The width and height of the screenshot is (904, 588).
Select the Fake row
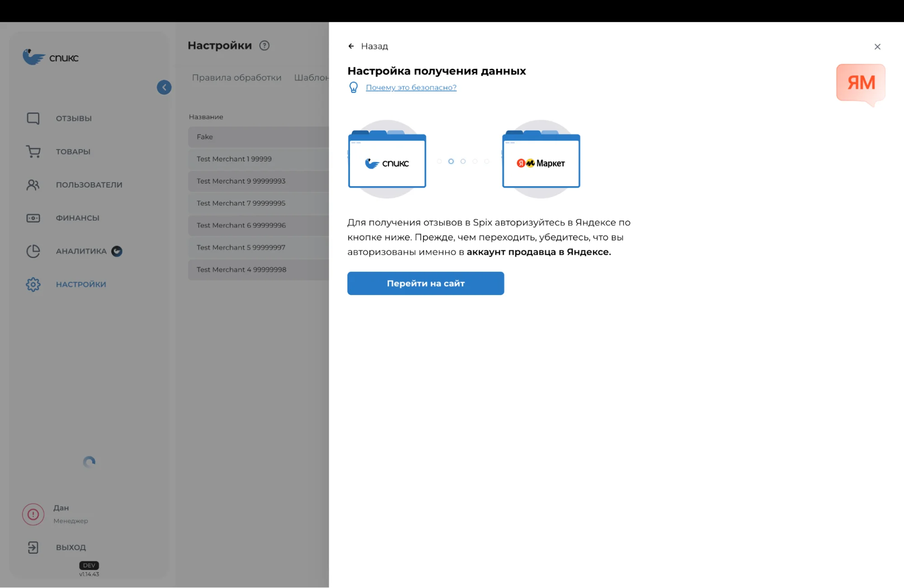click(259, 137)
